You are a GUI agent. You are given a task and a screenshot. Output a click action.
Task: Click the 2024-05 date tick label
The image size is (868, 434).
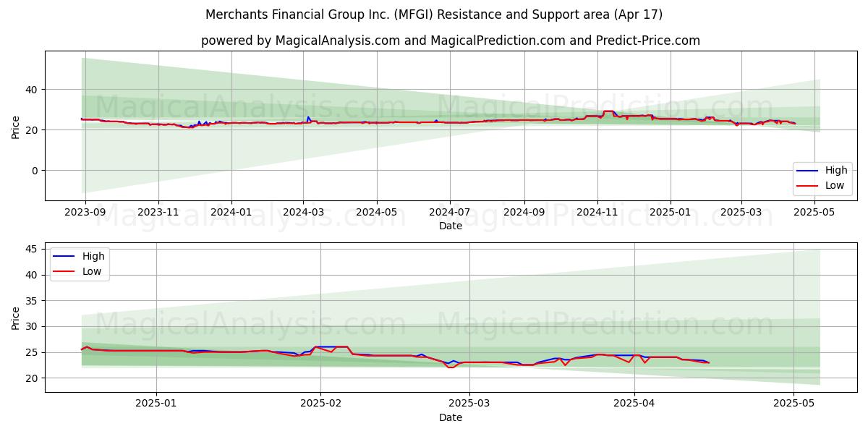376,213
